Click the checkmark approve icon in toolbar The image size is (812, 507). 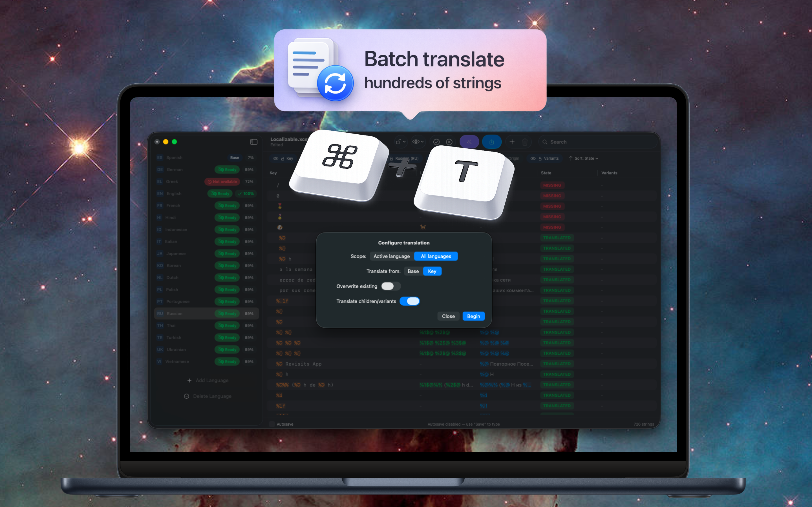436,142
